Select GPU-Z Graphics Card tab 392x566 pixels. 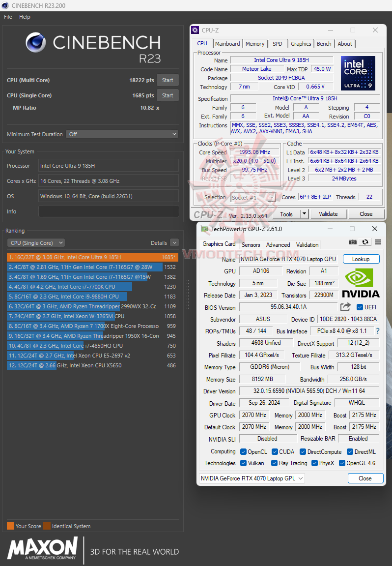point(219,244)
